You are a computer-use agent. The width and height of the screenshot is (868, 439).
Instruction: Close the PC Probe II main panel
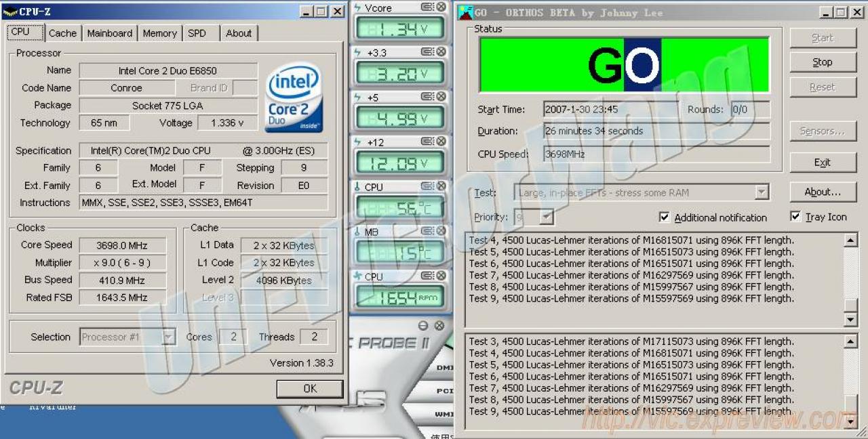pyautogui.click(x=439, y=326)
